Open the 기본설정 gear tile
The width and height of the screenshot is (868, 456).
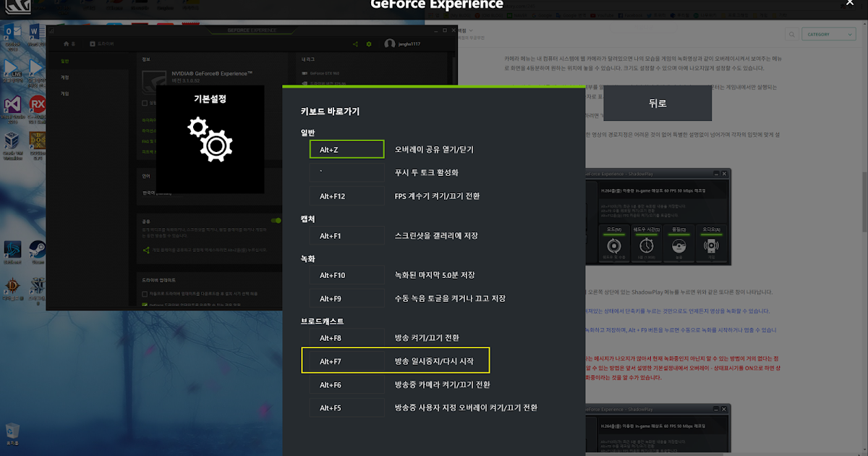[x=210, y=139]
